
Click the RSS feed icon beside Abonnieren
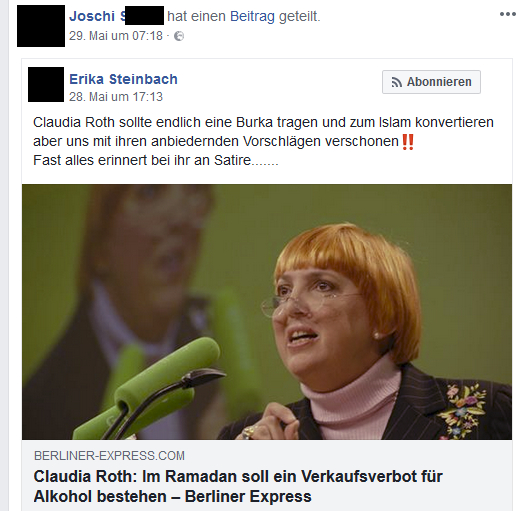[396, 82]
